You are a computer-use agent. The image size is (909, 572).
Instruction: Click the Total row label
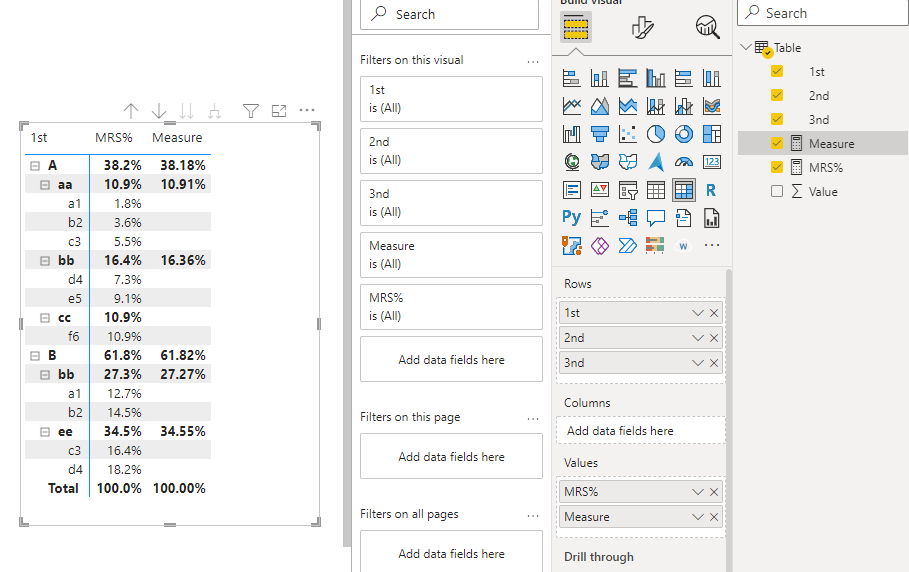click(63, 489)
